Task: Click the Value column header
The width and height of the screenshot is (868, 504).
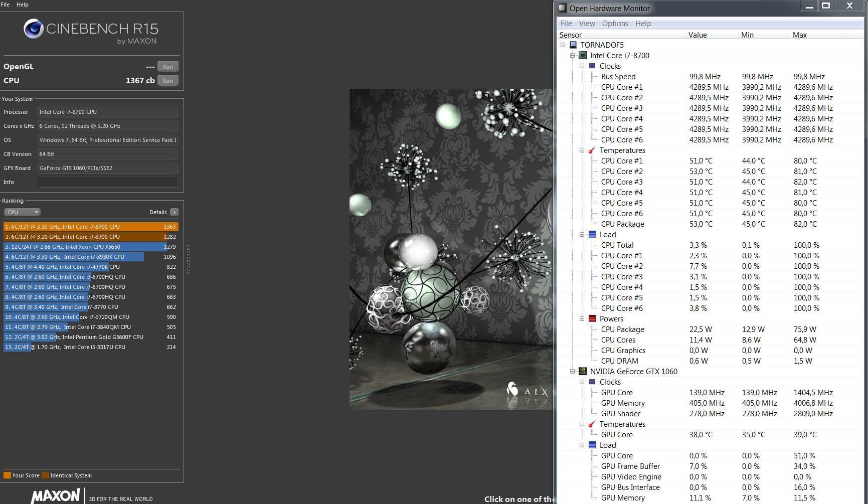Action: pos(712,35)
